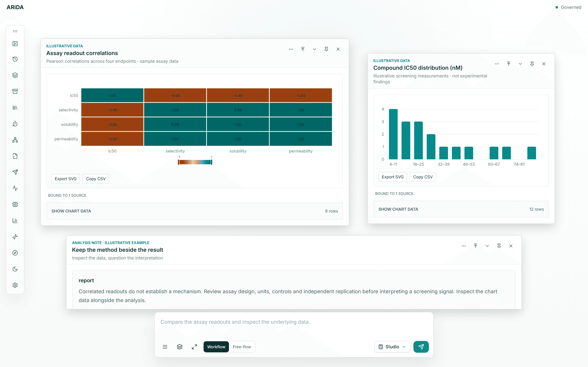This screenshot has width=588, height=367.
Task: Open the history icon in sidebar
Action: (15, 59)
